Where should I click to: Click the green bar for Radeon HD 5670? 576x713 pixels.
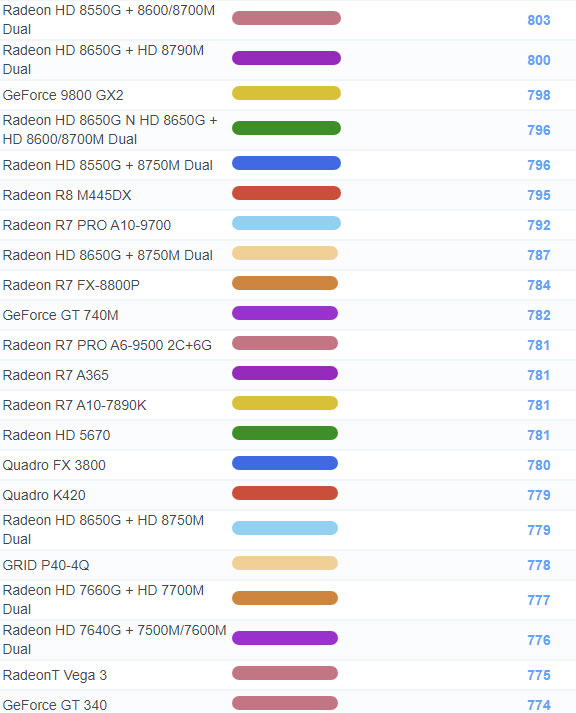[285, 433]
